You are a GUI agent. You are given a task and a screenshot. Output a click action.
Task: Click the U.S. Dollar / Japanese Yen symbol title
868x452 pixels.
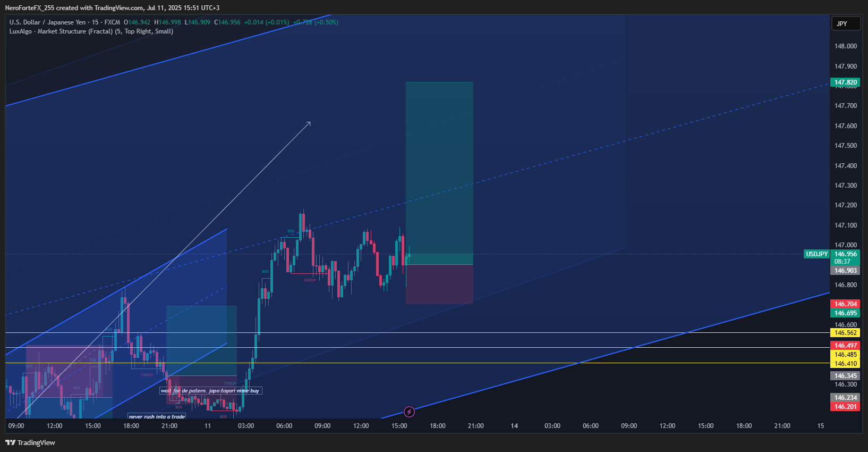[47, 22]
